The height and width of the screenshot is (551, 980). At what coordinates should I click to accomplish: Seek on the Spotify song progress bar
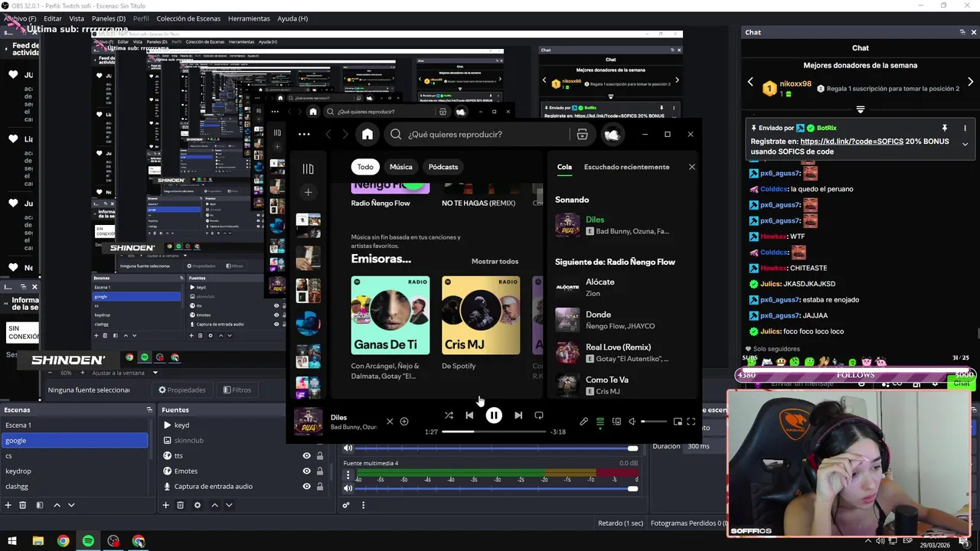pos(495,432)
